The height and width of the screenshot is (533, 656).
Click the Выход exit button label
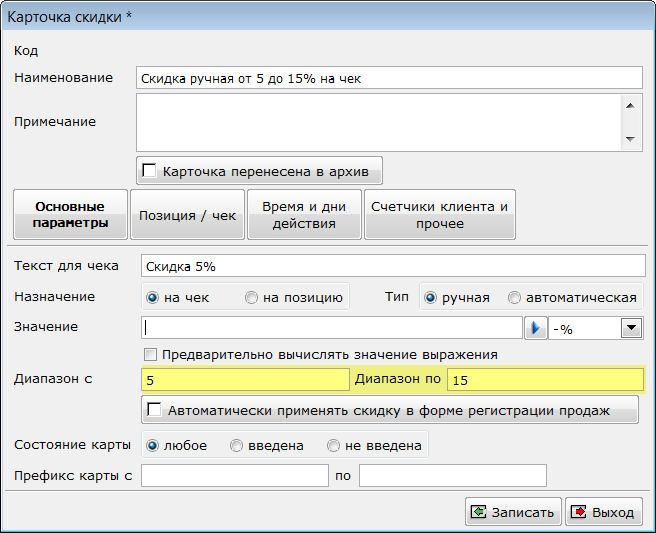[x=613, y=512]
